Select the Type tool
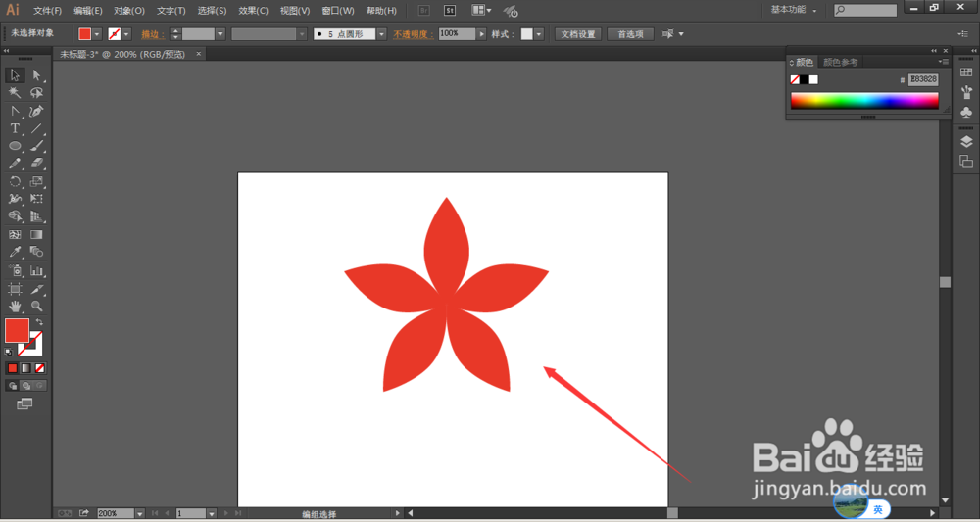Image resolution: width=980 pixels, height=522 pixels. point(15,128)
